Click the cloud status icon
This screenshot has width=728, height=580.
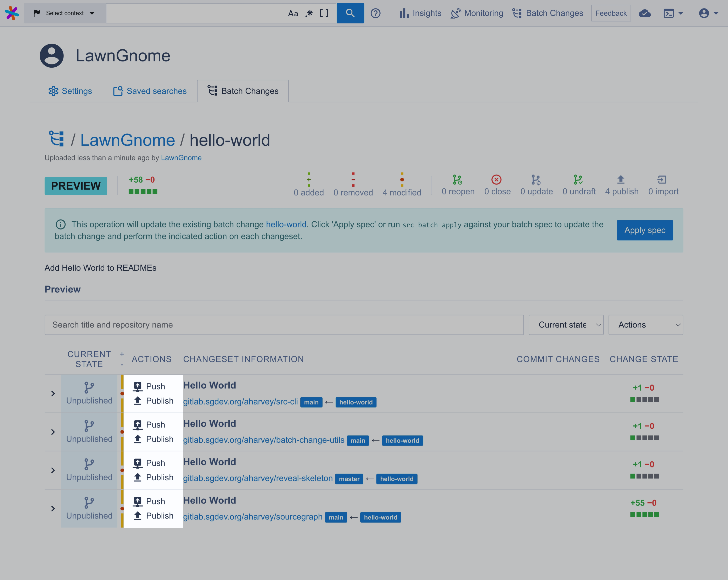click(x=645, y=13)
